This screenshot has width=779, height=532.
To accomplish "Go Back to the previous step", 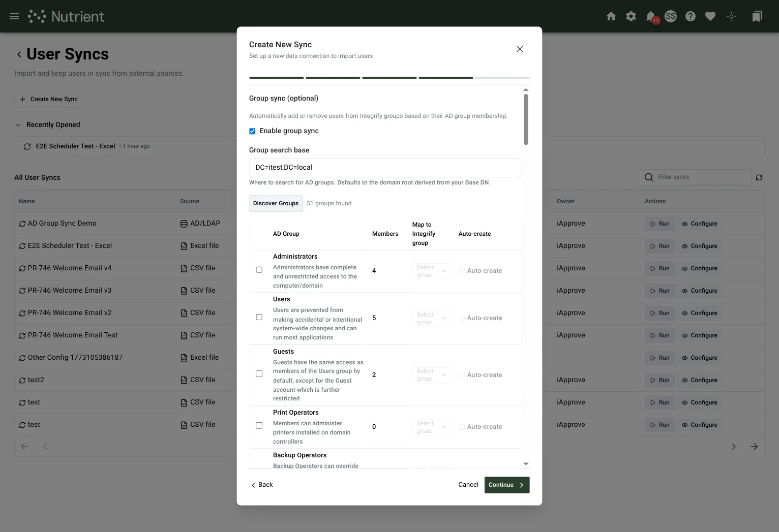I will click(262, 485).
